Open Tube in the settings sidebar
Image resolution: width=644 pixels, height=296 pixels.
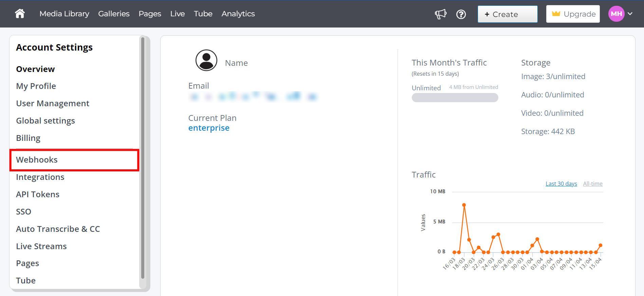point(26,281)
